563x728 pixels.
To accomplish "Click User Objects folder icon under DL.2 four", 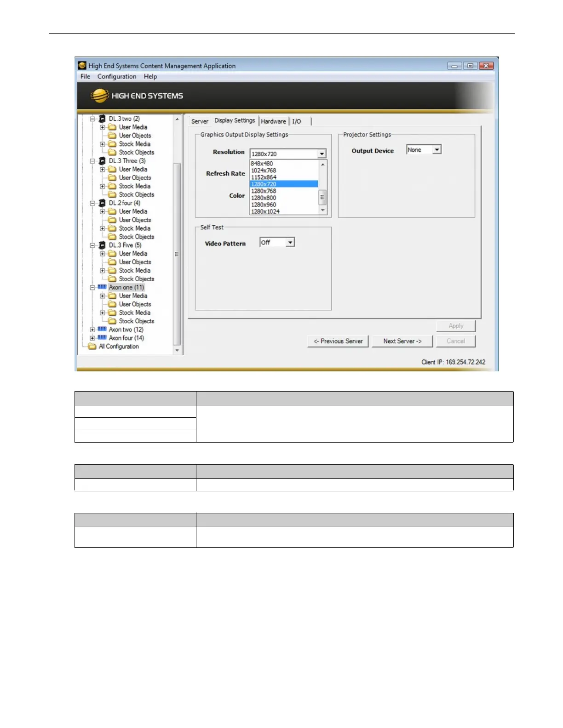I will (112, 220).
